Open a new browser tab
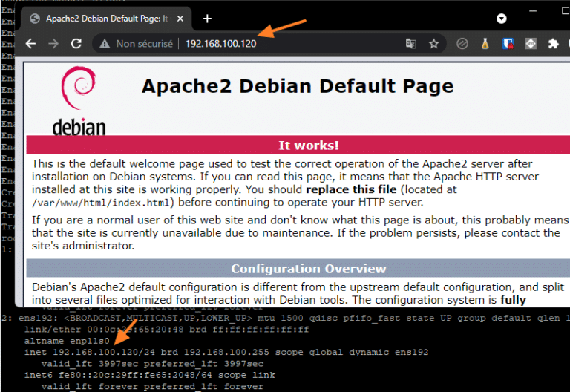570x392 pixels. click(x=207, y=18)
